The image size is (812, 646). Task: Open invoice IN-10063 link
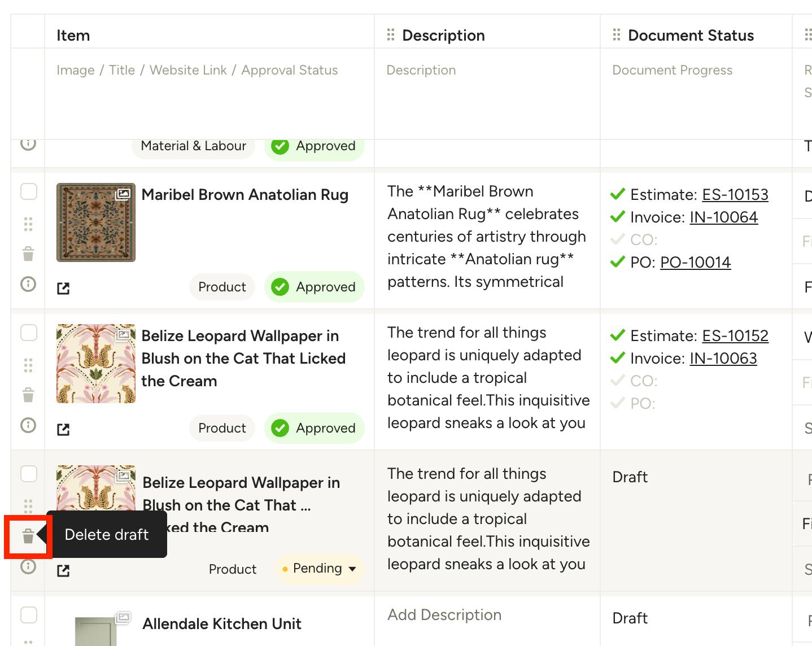pos(723,359)
